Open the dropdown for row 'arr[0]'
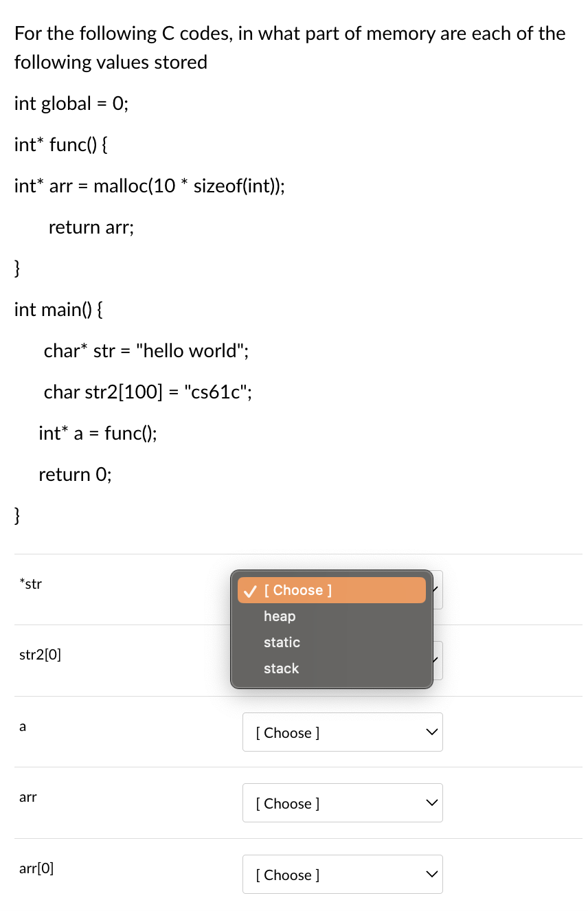This screenshot has height=911, width=588. pyautogui.click(x=342, y=875)
